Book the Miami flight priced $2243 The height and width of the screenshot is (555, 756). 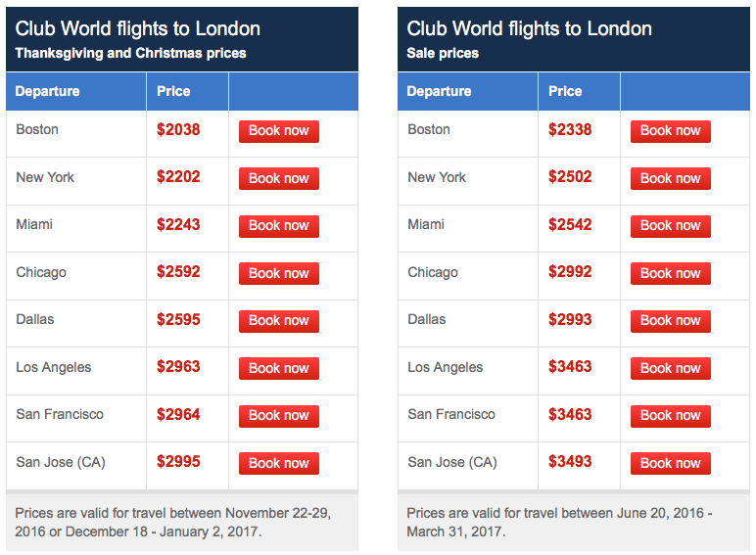tap(279, 226)
